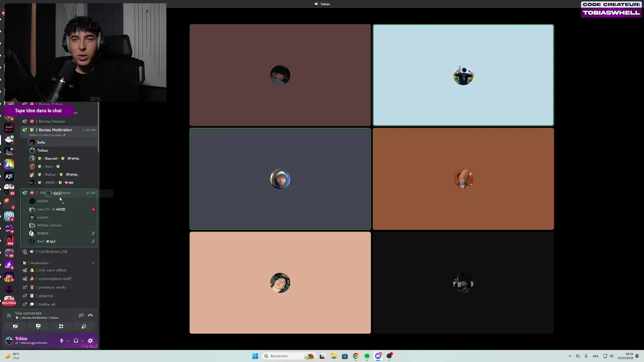
Task: Toggle headphone deafen in the user panel
Action: point(76,340)
